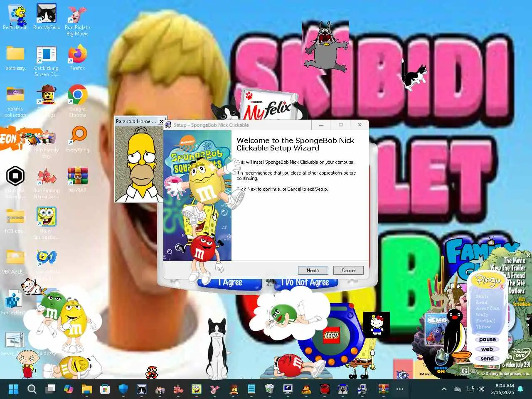The image size is (532, 399).
Task: Click the Pingu pause button
Action: click(487, 340)
